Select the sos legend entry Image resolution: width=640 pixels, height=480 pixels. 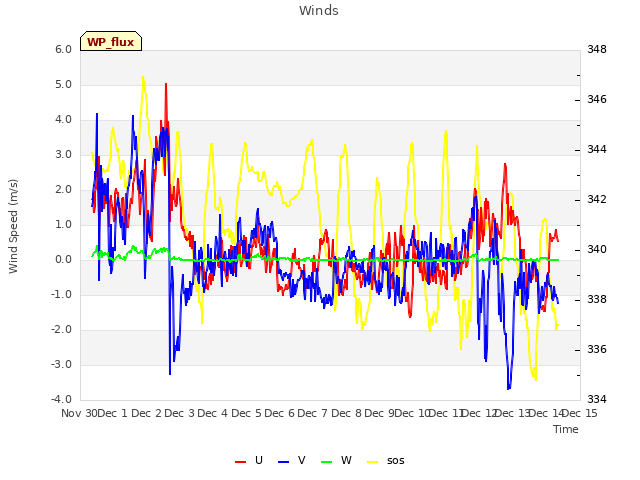pyautogui.click(x=386, y=460)
